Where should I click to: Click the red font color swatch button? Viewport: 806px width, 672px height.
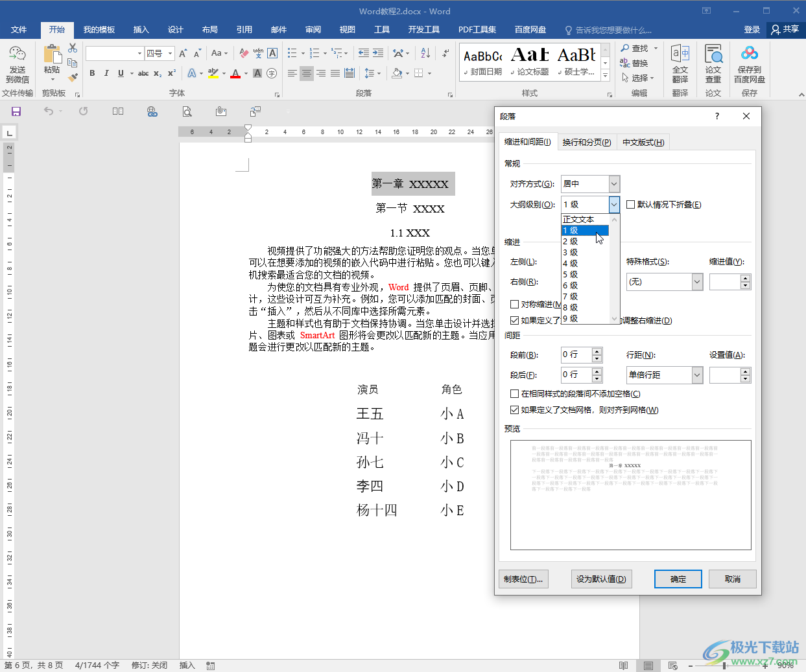(235, 74)
